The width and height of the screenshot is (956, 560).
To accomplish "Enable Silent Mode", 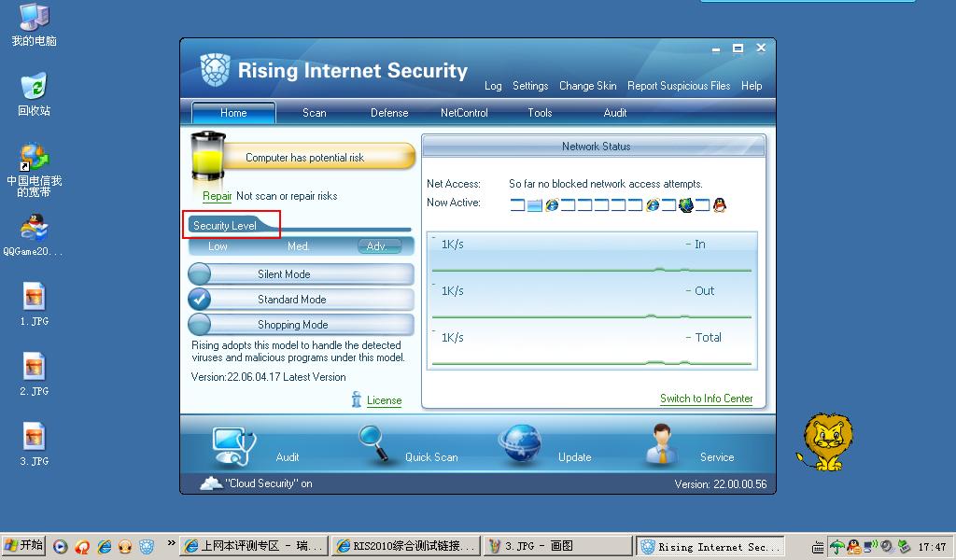I will point(302,274).
